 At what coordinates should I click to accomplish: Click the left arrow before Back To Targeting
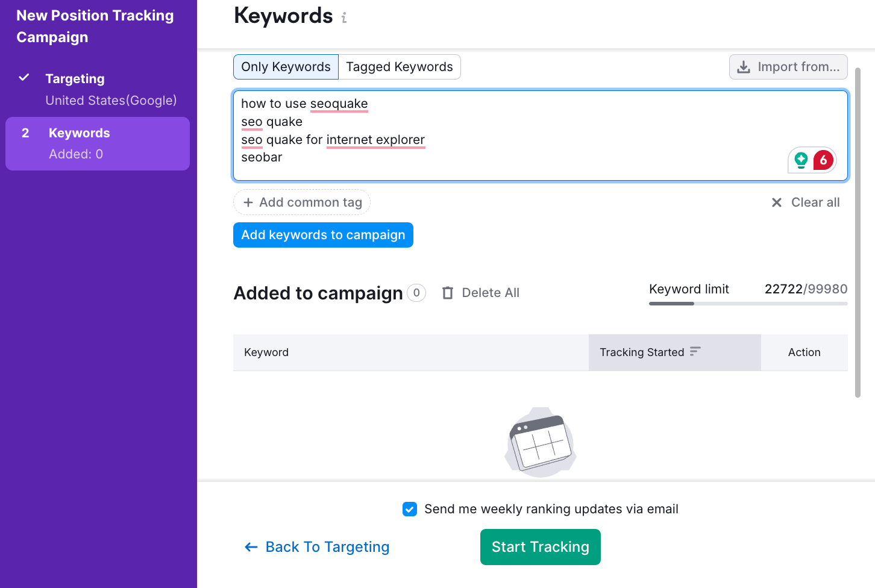click(251, 547)
